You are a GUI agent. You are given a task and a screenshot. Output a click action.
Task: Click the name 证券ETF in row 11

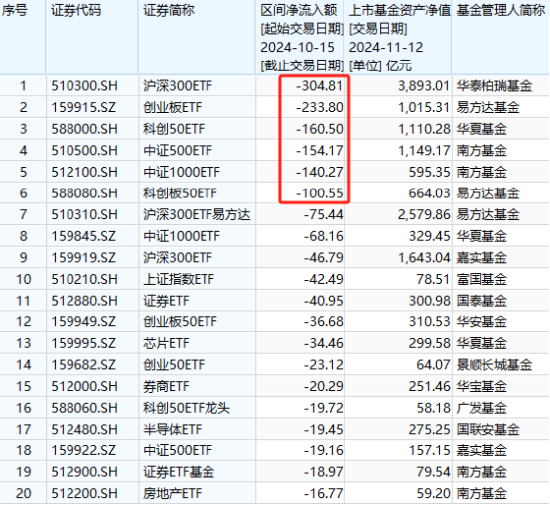click(x=166, y=301)
